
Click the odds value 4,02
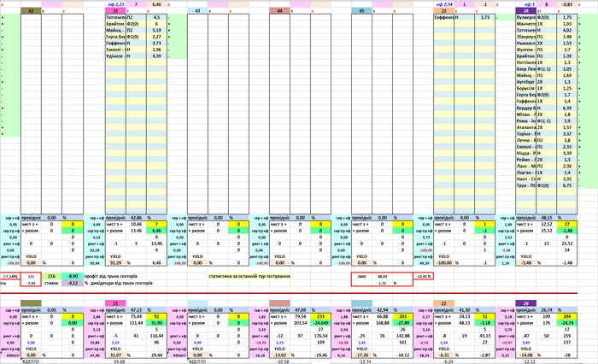click(x=567, y=30)
